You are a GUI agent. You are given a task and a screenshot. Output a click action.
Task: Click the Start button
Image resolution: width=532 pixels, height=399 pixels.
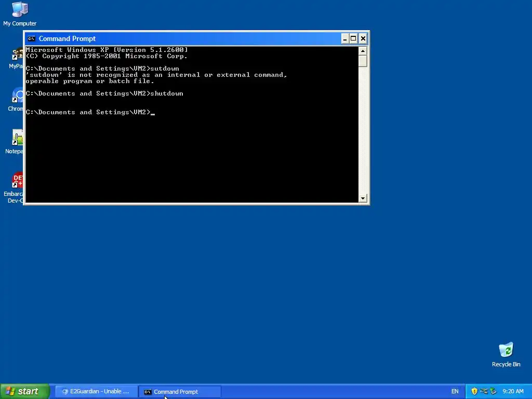click(24, 391)
